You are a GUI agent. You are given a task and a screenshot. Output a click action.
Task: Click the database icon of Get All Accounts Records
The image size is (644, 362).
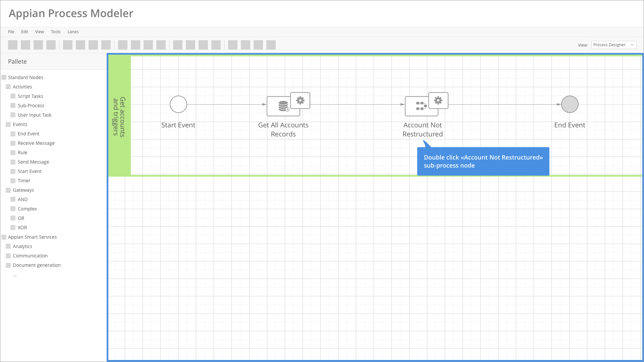click(283, 106)
